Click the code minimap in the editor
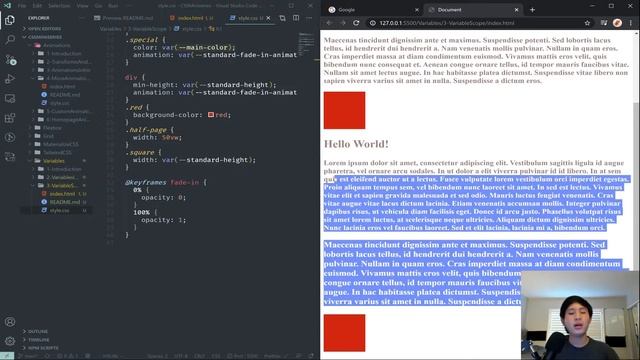 pyautogui.click(x=306, y=44)
